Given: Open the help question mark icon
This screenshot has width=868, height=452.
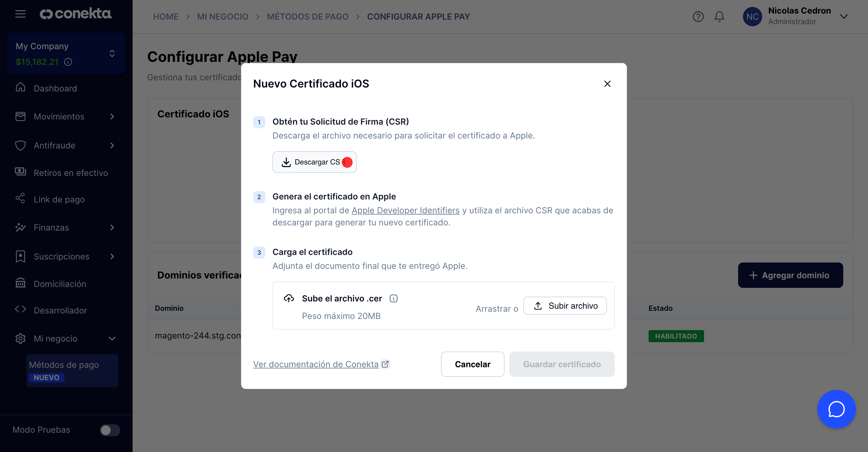Looking at the screenshot, I should pos(698,17).
